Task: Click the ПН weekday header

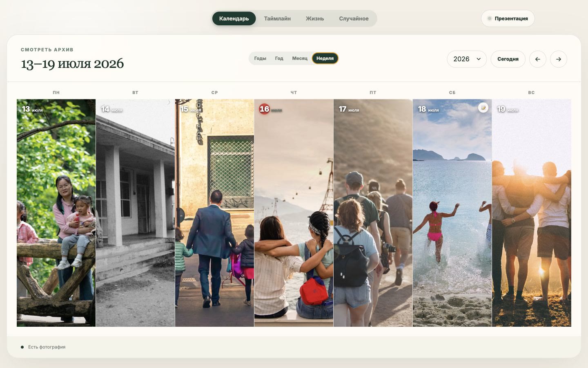Action: (56, 92)
